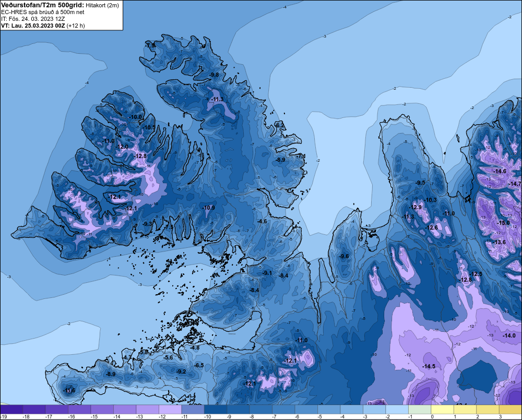Click the -11.6 temperature value on the map
Viewport: 522px width, 420px height.
[x=69, y=390]
